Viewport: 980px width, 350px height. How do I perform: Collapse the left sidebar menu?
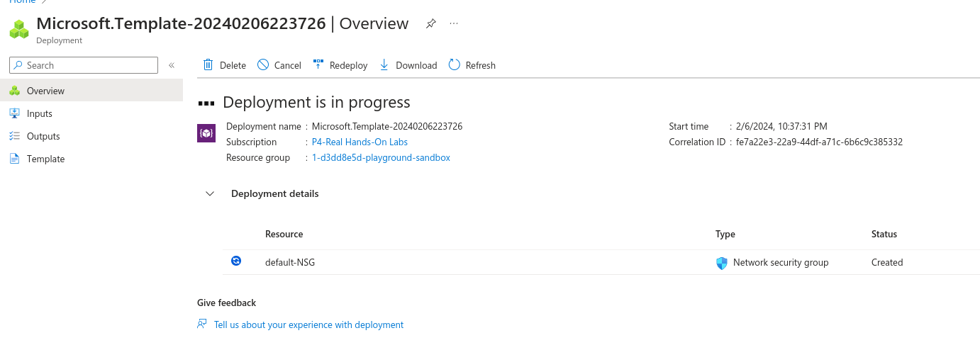pos(171,65)
